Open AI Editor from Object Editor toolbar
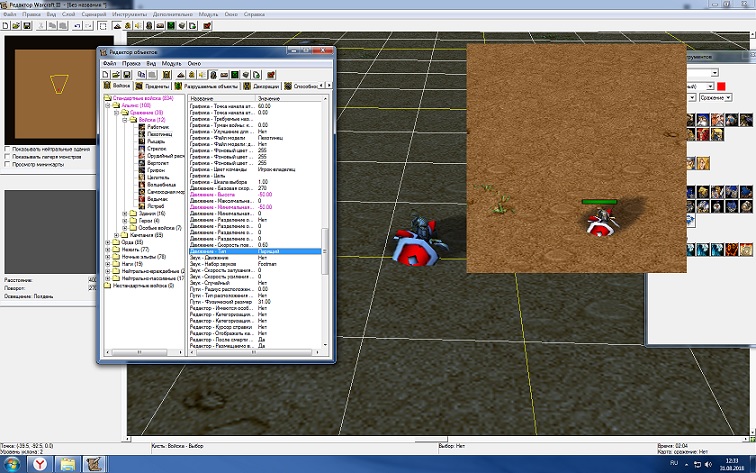This screenshot has height=473, width=756. (235, 75)
